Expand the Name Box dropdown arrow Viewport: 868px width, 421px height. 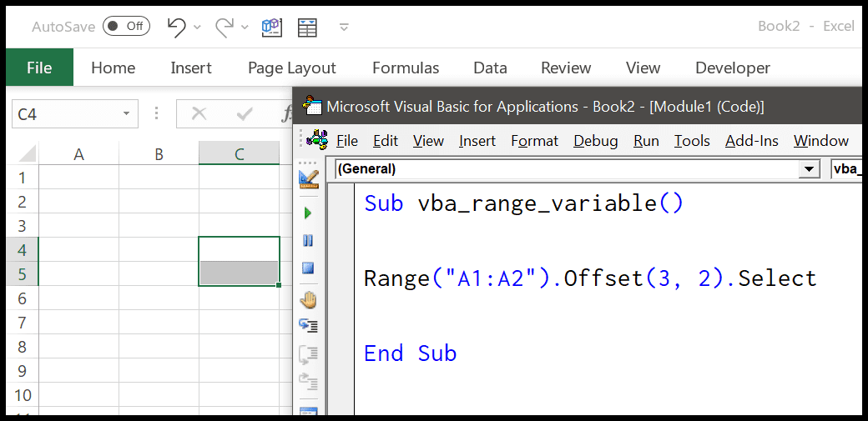pyautogui.click(x=126, y=114)
